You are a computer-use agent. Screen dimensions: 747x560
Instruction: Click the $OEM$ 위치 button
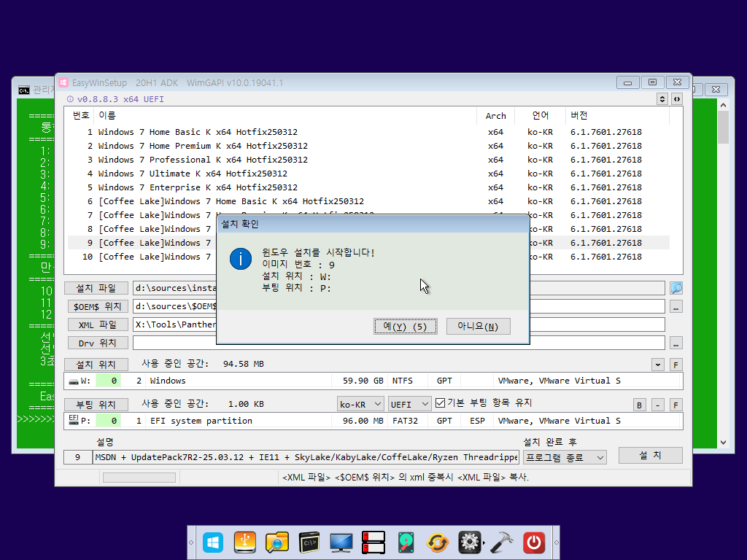point(98,307)
